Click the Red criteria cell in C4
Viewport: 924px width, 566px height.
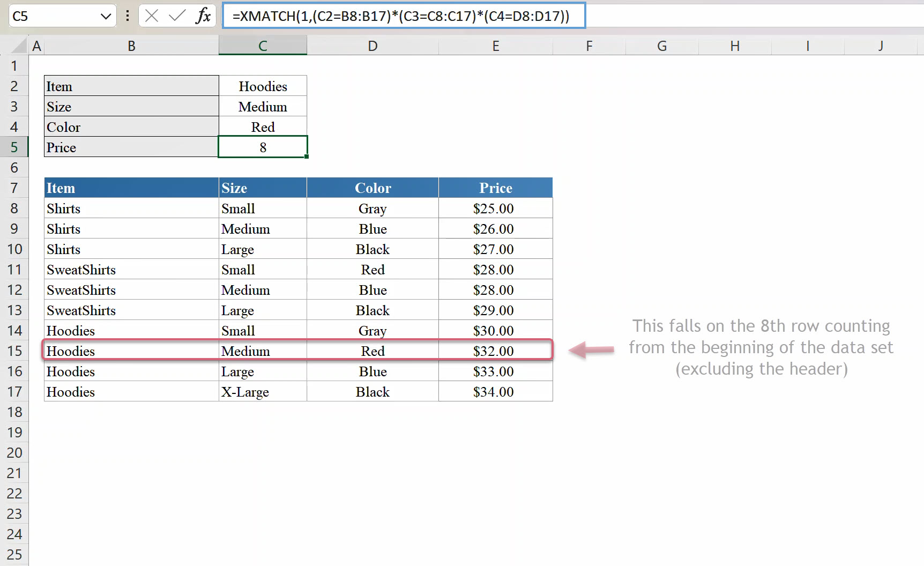click(x=263, y=127)
